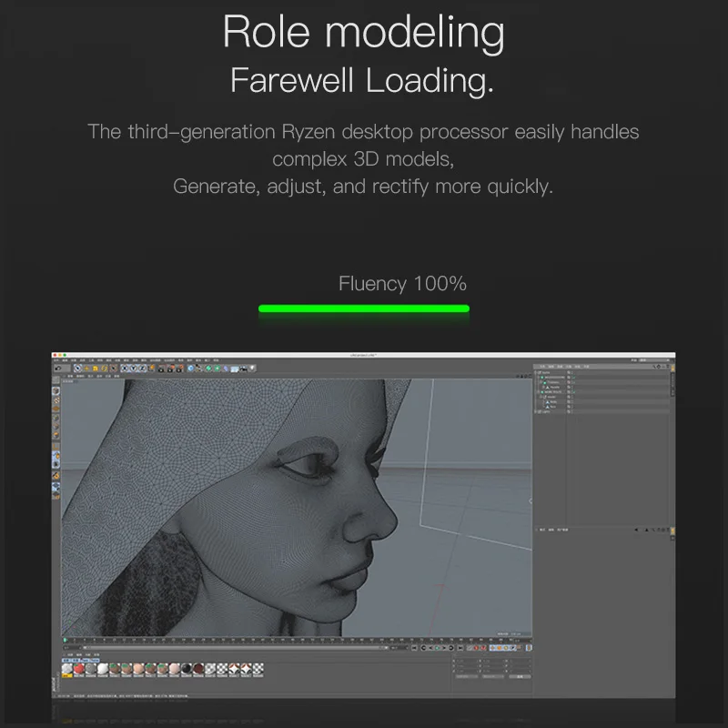The image size is (728, 728).
Task: Select the dark red material swatch
Action: click(198, 669)
